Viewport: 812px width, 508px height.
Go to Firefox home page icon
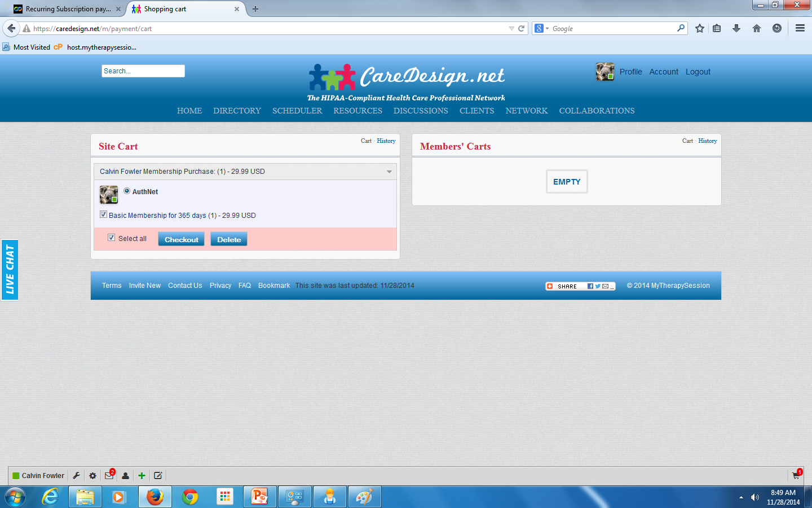pos(757,28)
